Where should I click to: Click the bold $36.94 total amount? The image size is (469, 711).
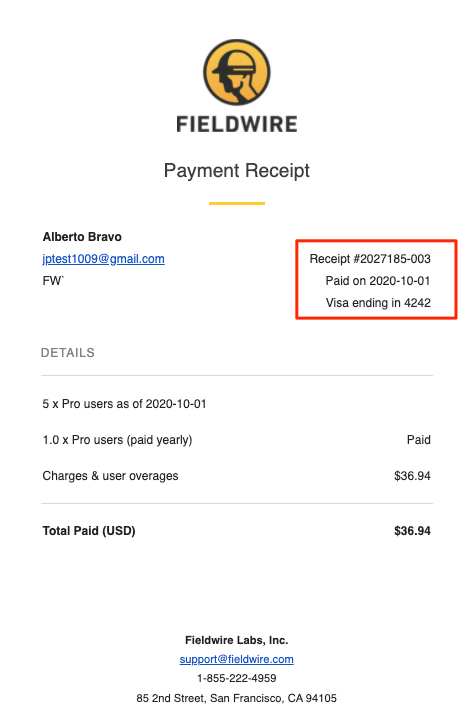coord(412,531)
